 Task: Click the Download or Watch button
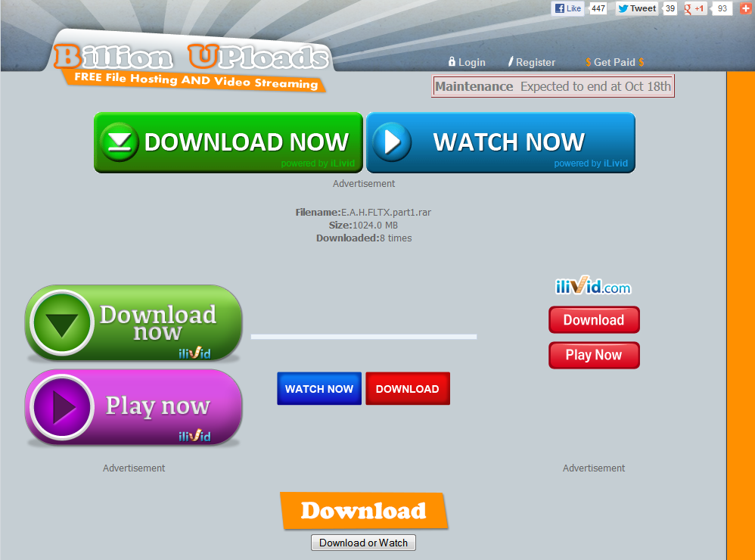(x=363, y=543)
